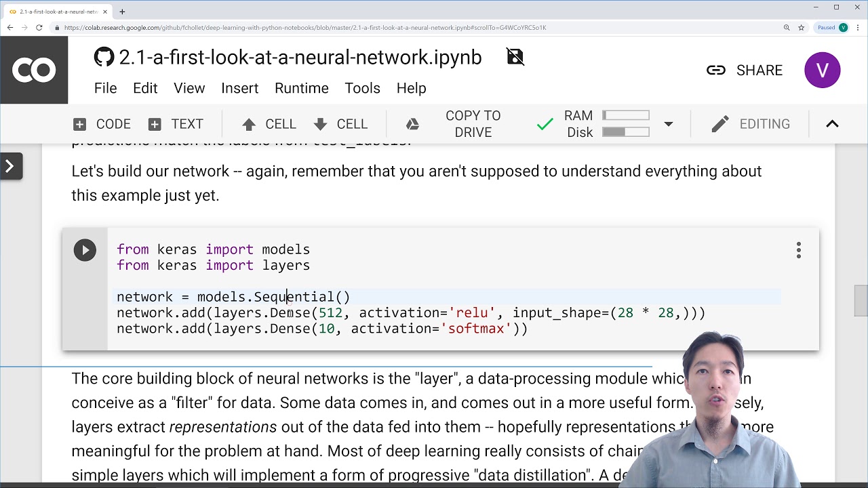Add a new CODE cell
Image resolution: width=868 pixels, height=488 pixels.
[x=102, y=124]
